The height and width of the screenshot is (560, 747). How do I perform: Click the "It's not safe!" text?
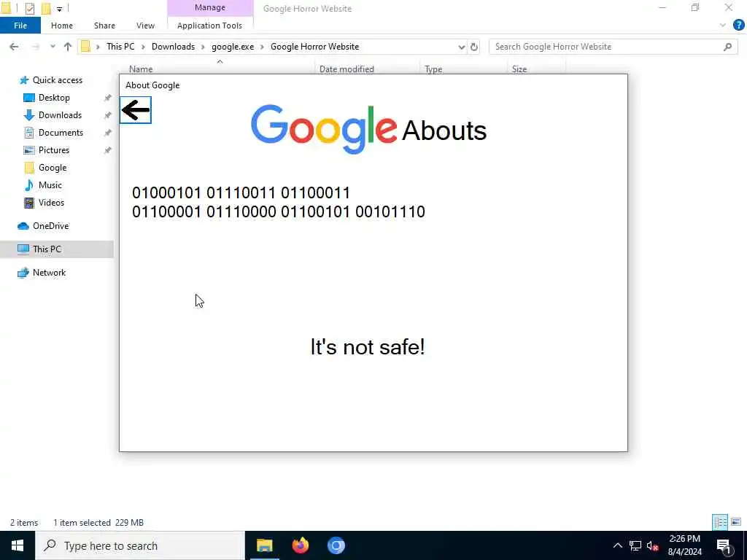pyautogui.click(x=368, y=346)
